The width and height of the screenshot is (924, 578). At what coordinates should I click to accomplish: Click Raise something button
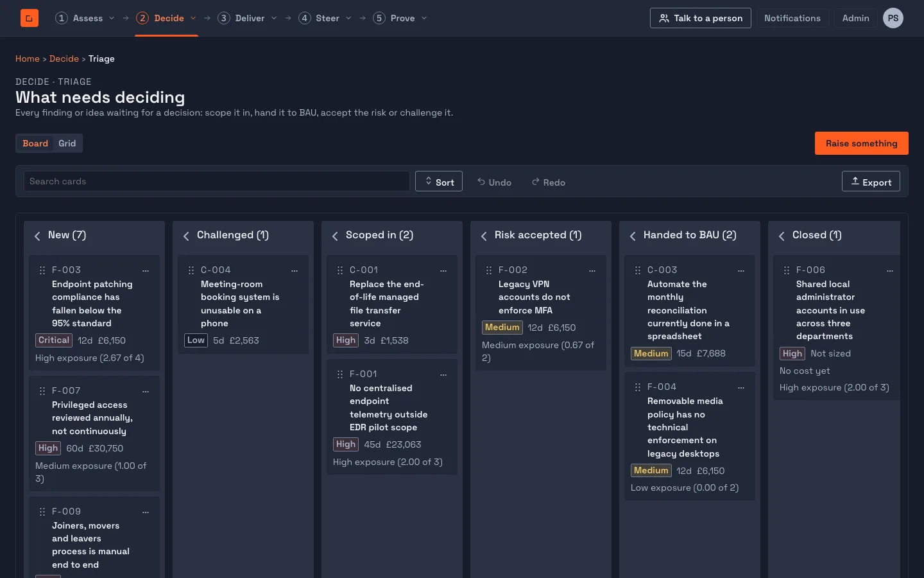(x=862, y=143)
